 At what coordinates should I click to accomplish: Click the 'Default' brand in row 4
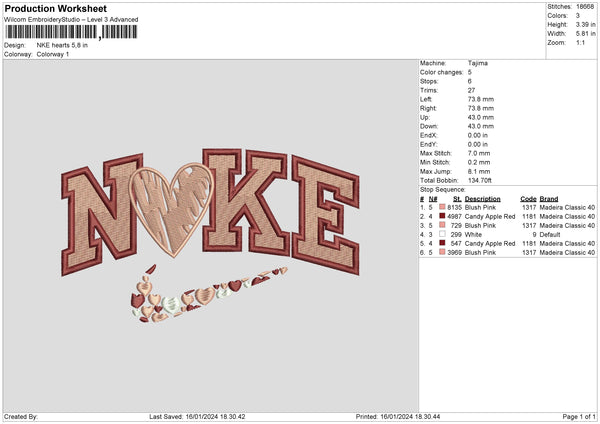[x=550, y=235]
